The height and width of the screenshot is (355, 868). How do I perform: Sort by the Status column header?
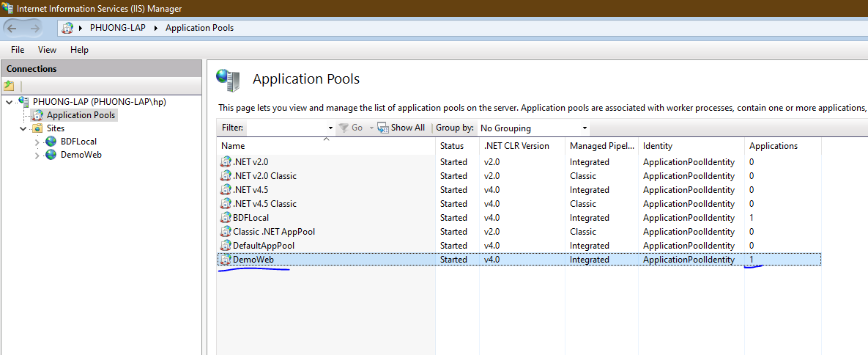pyautogui.click(x=457, y=146)
